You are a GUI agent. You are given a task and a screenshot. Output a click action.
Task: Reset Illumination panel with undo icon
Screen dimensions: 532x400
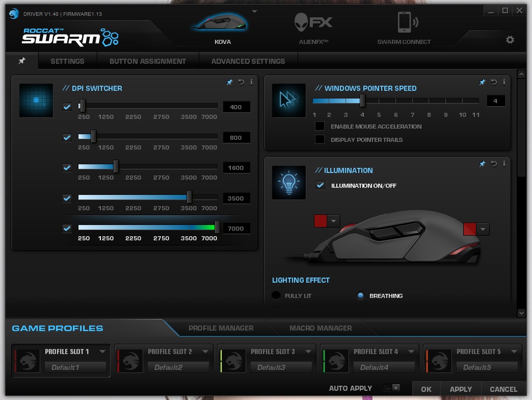pos(494,164)
